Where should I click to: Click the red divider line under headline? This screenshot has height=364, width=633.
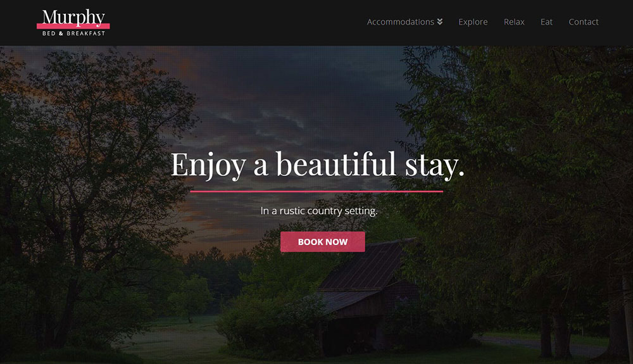[316, 191]
